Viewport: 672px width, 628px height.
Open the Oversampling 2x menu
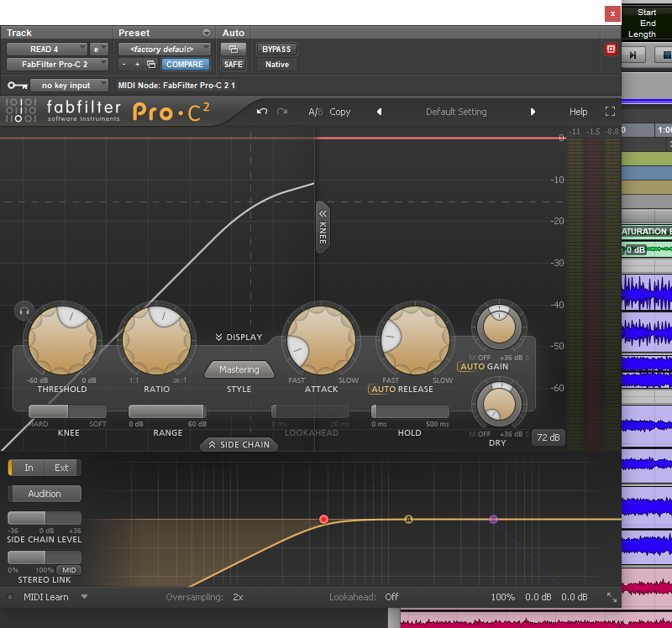click(238, 597)
